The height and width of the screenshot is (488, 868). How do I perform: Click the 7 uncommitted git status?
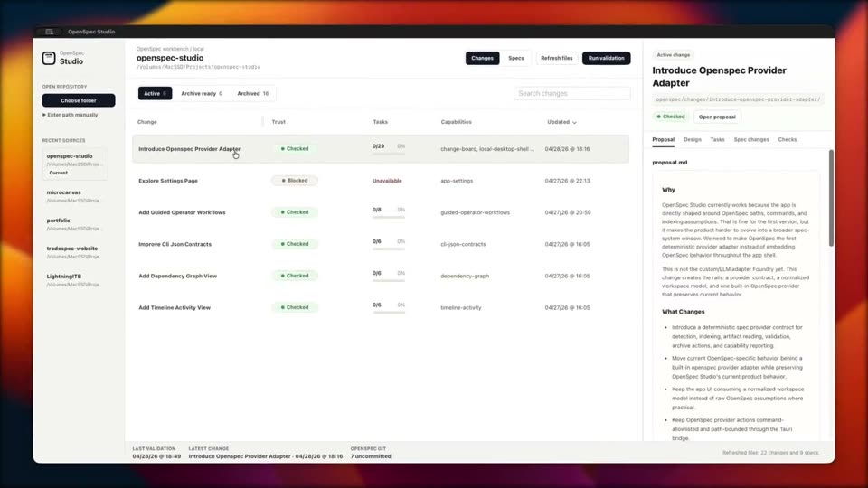tap(371, 456)
